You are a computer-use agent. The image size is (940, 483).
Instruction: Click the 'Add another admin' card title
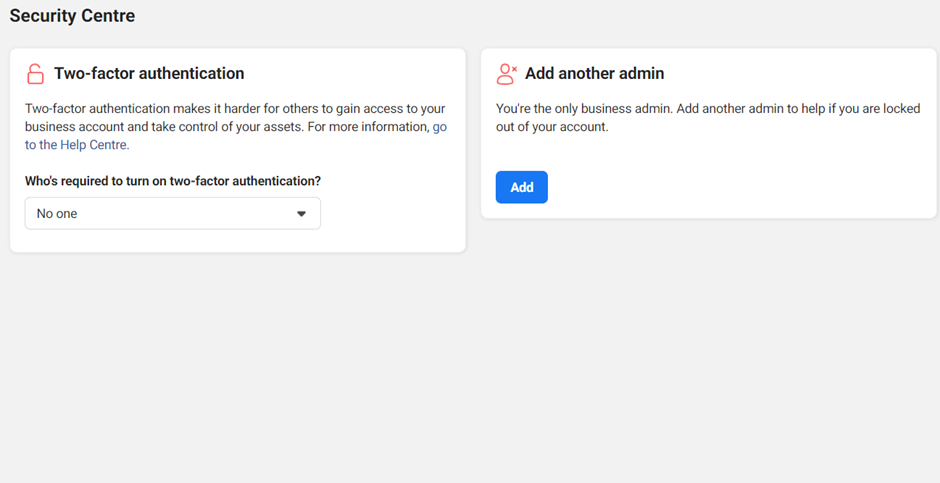click(x=595, y=73)
